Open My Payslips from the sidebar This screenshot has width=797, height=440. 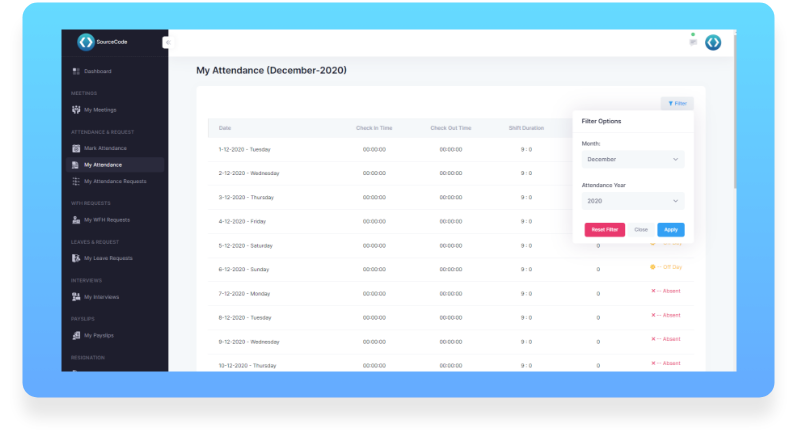(x=101, y=336)
